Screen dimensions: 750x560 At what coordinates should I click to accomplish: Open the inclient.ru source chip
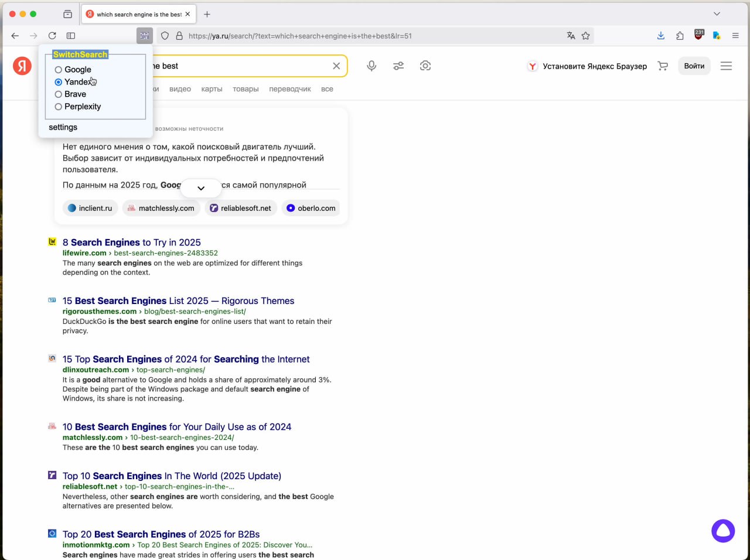click(90, 208)
